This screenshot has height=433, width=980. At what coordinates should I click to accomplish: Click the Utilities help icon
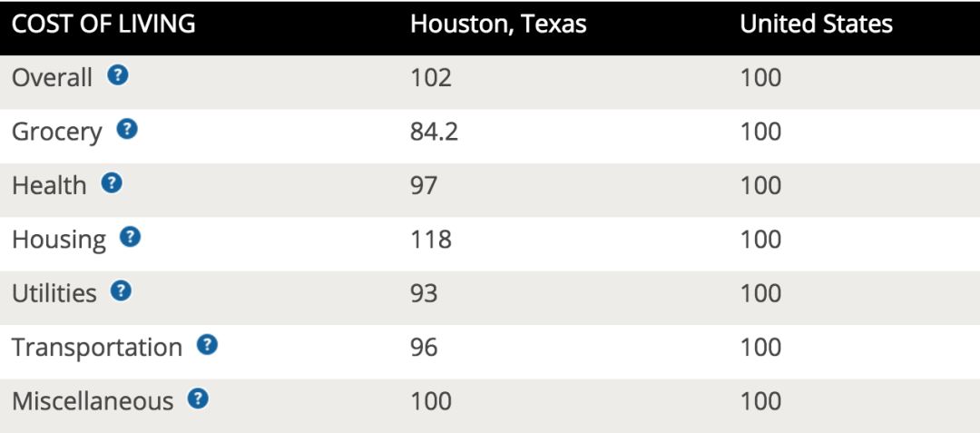122,290
